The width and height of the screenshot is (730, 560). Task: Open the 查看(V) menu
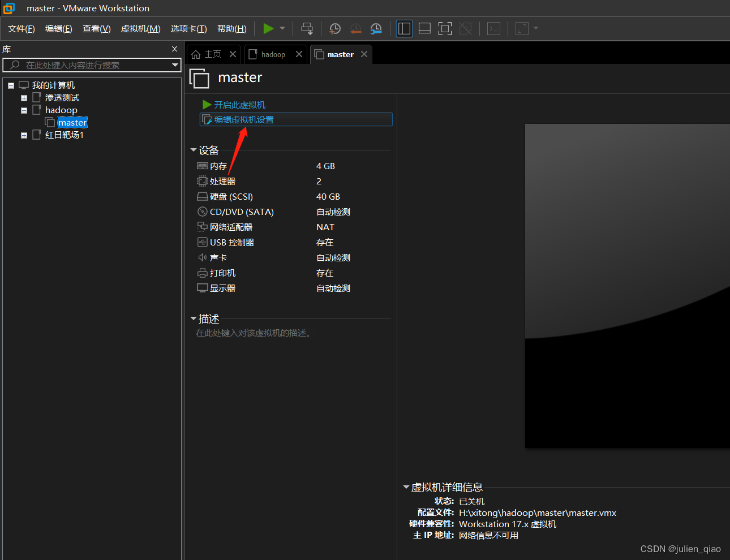pos(97,29)
